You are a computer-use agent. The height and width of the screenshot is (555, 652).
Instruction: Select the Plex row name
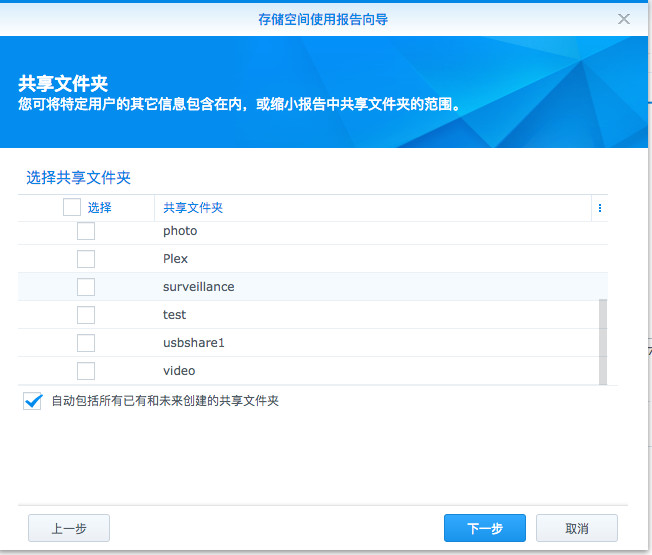tap(175, 259)
